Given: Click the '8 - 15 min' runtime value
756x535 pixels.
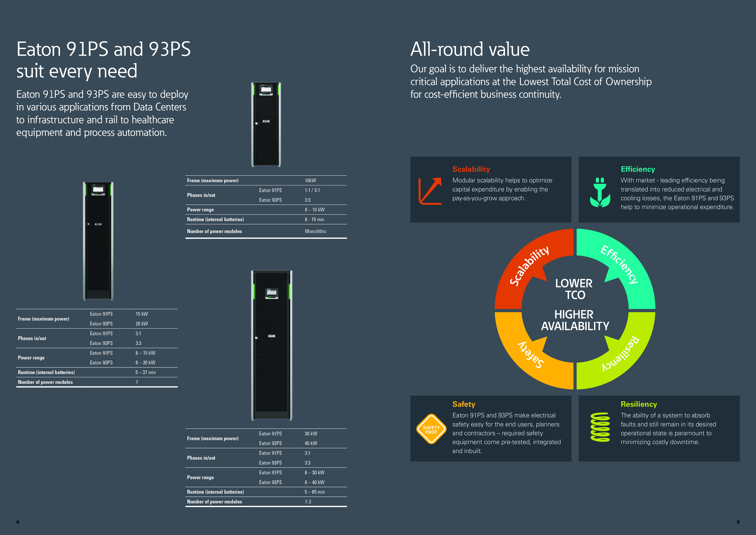Looking at the screenshot, I should [x=314, y=219].
